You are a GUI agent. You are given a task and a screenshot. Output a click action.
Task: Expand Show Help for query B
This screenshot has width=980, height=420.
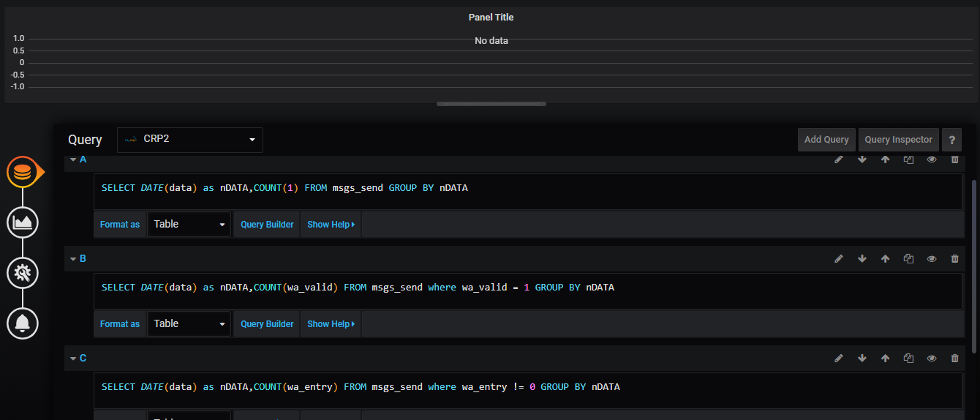331,324
